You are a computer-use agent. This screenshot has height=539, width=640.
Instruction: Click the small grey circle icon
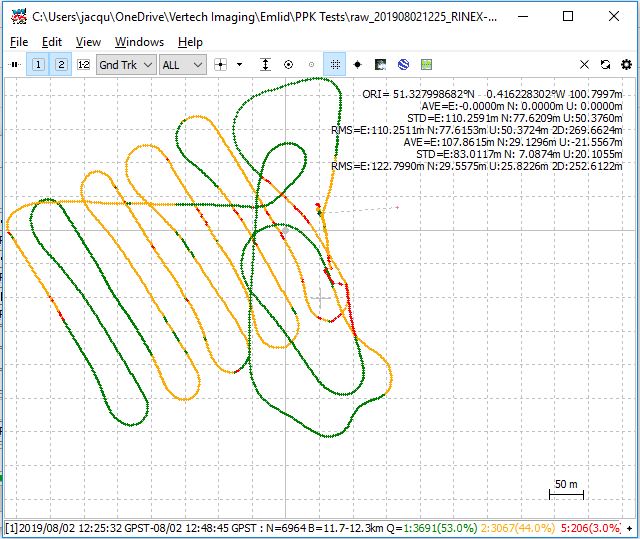pos(311,64)
